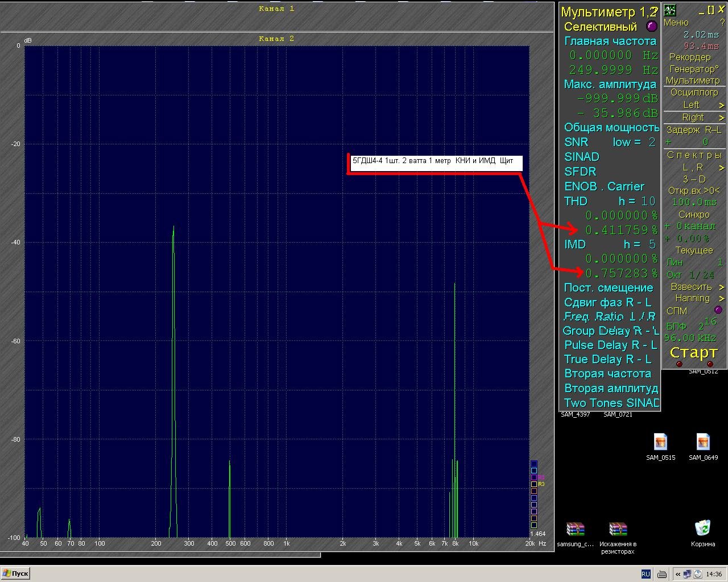Viewport: 728px width, 582px height.
Task: Toggle the plus sign under Задерж R–L
Action: click(x=668, y=142)
